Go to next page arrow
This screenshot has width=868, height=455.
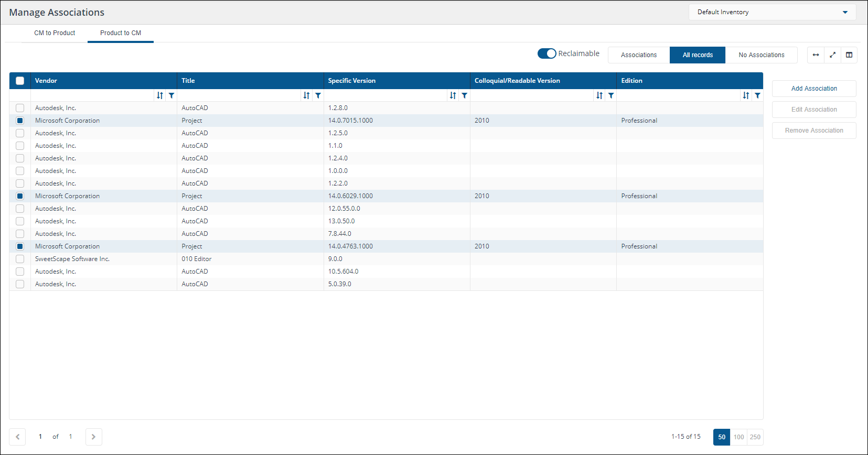(93, 437)
